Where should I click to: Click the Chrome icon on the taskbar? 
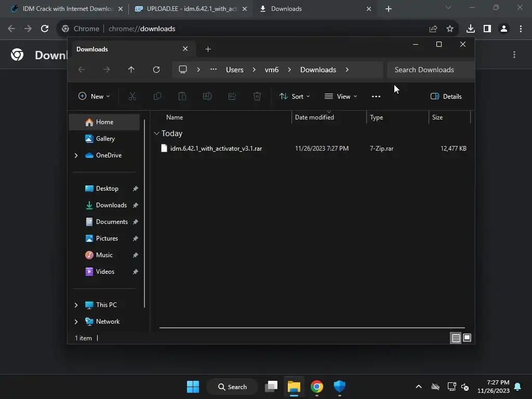tap(316, 387)
